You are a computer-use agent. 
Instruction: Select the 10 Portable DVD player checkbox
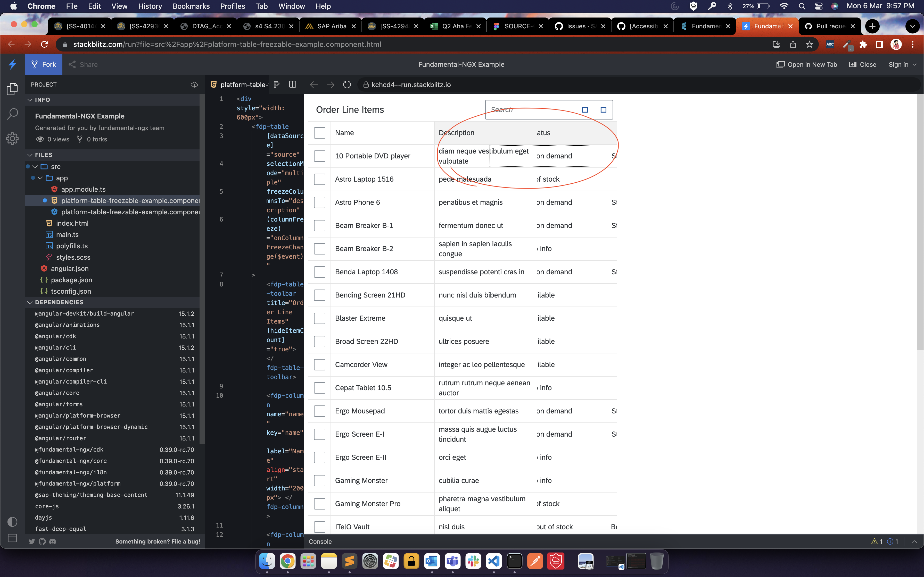tap(319, 156)
